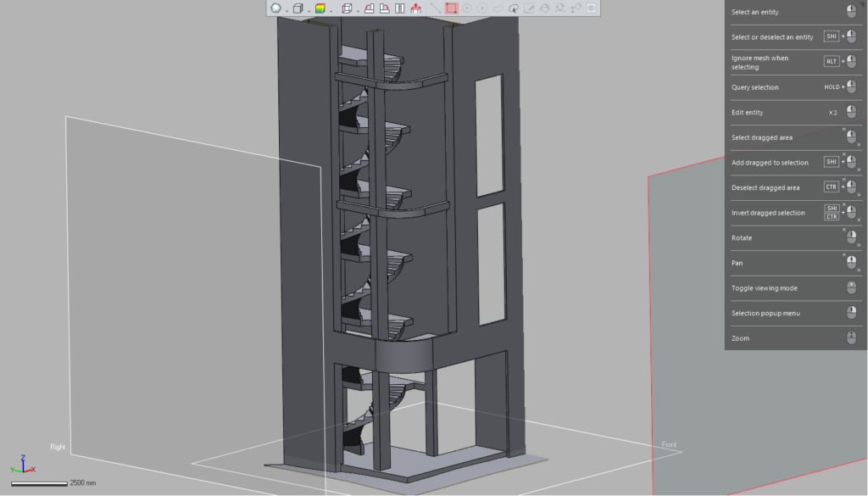Click the mouse icon beside 'Edit entity'
Screen dimensions: 868x496
851,112
